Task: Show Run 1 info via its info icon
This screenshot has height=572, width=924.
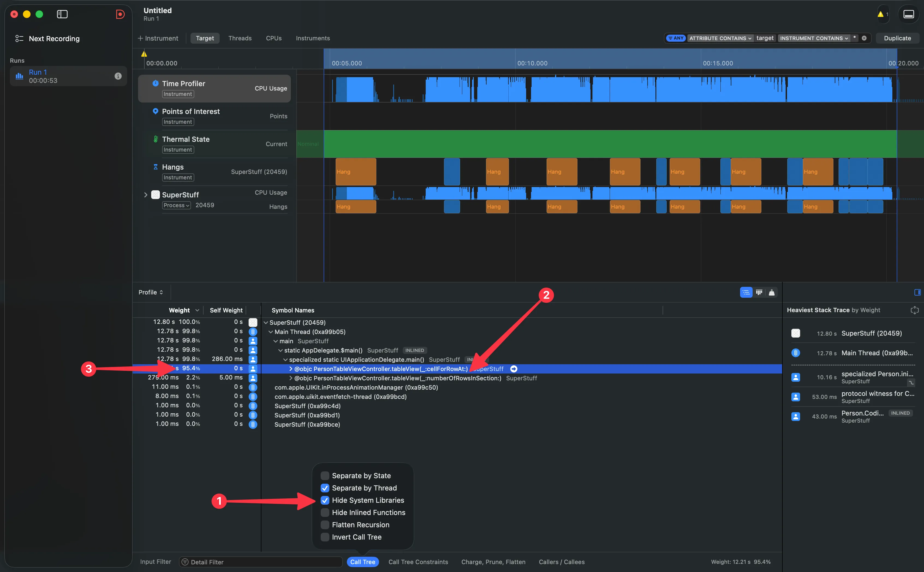Action: (118, 76)
